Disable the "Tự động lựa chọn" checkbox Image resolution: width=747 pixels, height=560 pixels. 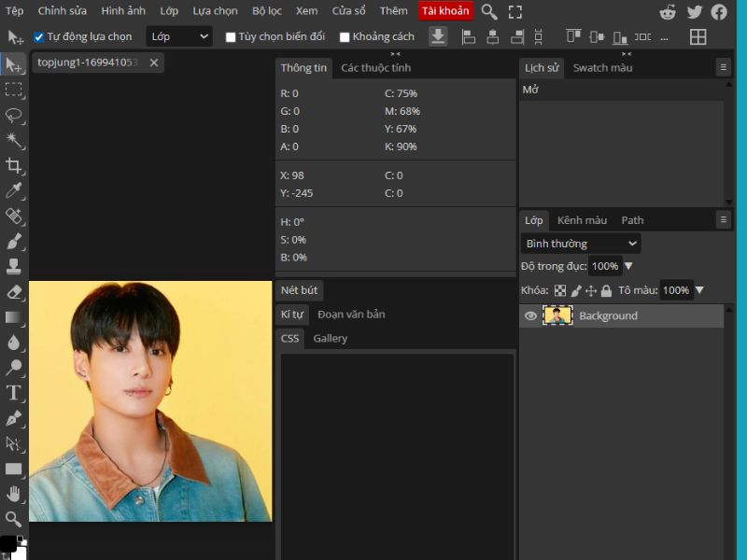tap(37, 36)
